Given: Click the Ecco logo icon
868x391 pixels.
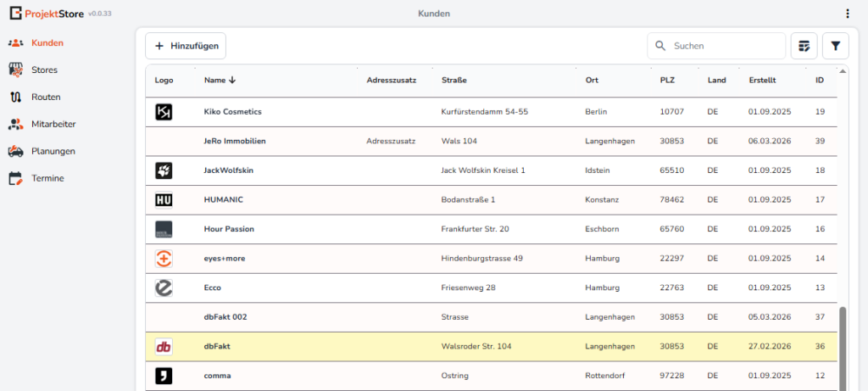Looking at the screenshot, I should tap(164, 288).
